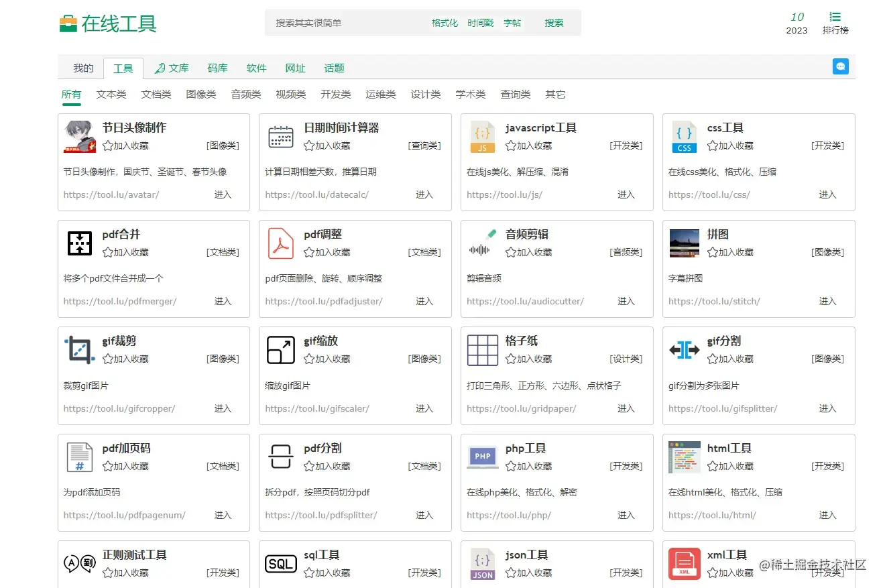
Task: Open the 排行榜 ranking list icon
Action: click(835, 17)
